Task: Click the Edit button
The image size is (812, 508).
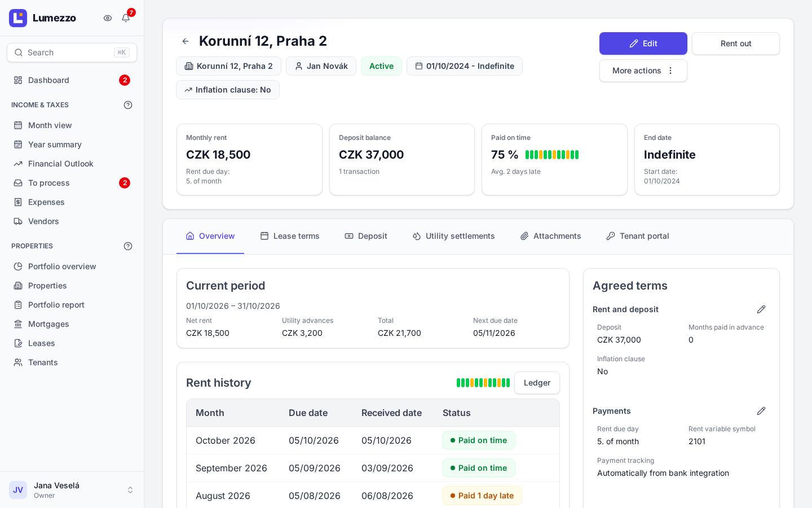Action: [x=643, y=43]
